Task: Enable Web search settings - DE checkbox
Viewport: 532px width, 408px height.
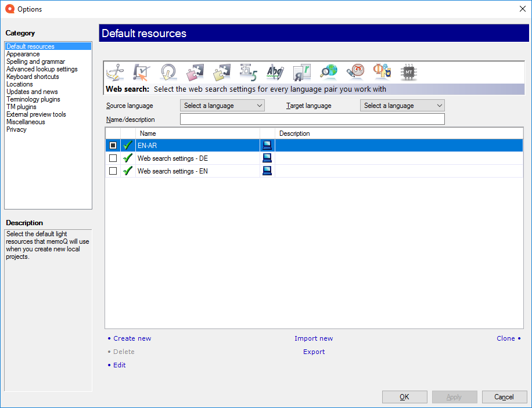Action: coord(113,158)
